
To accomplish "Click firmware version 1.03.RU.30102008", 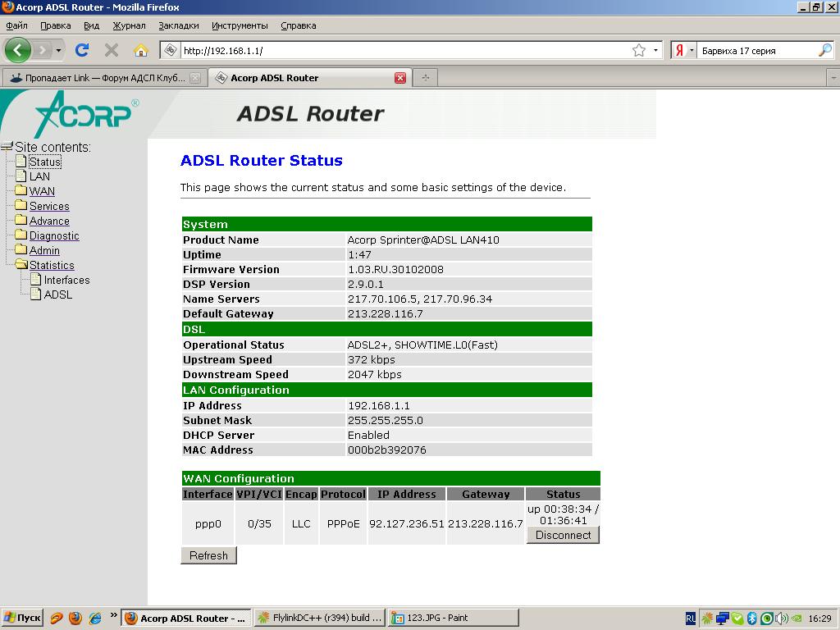I will [395, 269].
